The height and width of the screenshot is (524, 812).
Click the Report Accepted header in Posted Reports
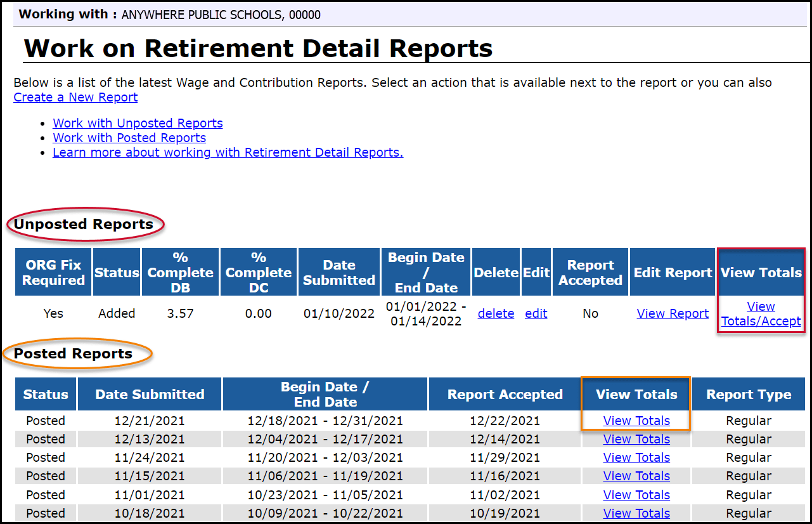point(505,395)
